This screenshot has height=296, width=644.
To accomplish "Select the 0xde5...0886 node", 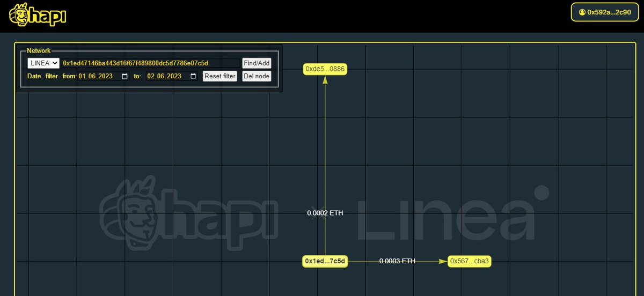I will [x=325, y=69].
